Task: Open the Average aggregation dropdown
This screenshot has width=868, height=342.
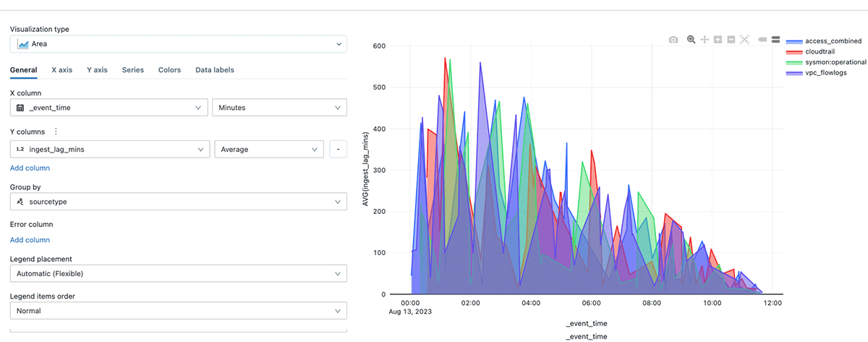Action: click(x=269, y=150)
